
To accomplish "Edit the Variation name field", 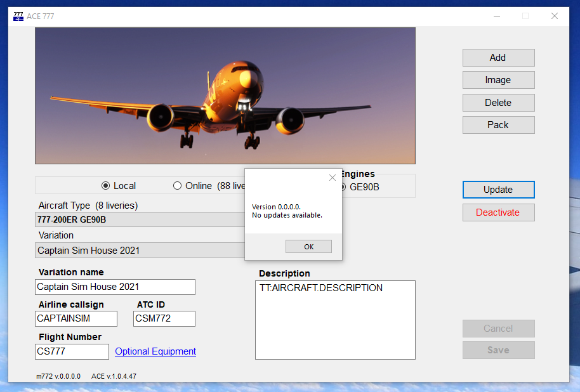I will (115, 287).
